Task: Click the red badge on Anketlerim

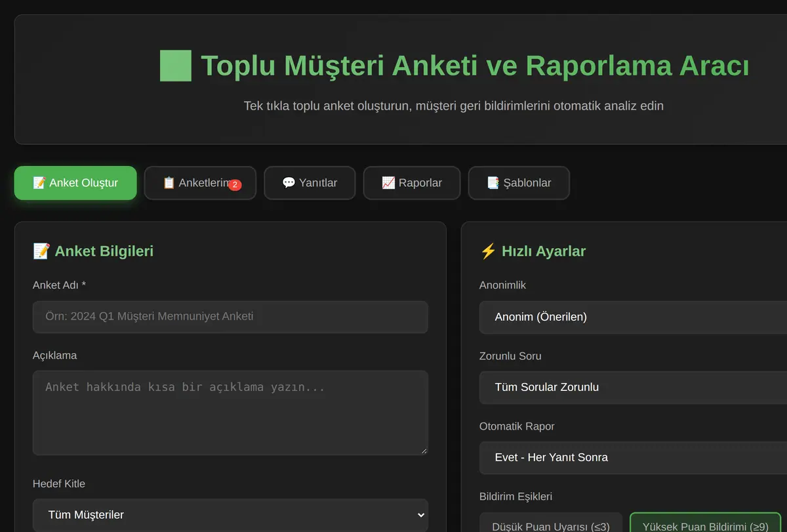Action: pos(235,186)
